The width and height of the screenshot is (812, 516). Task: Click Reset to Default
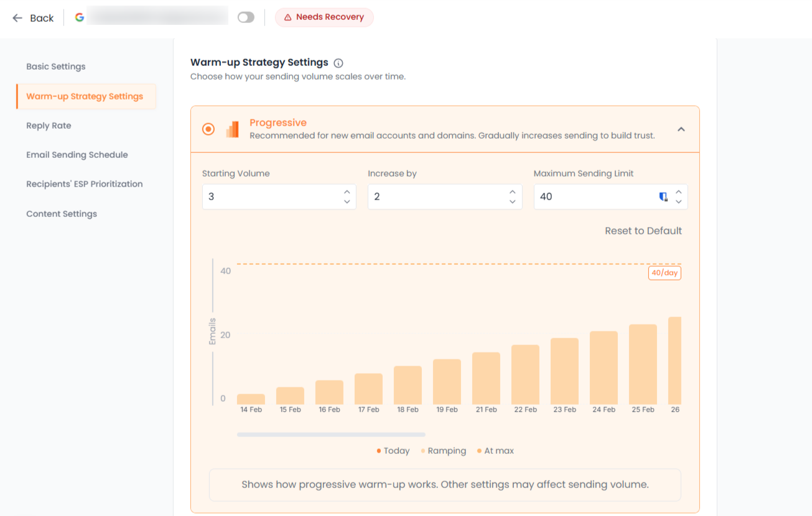643,231
